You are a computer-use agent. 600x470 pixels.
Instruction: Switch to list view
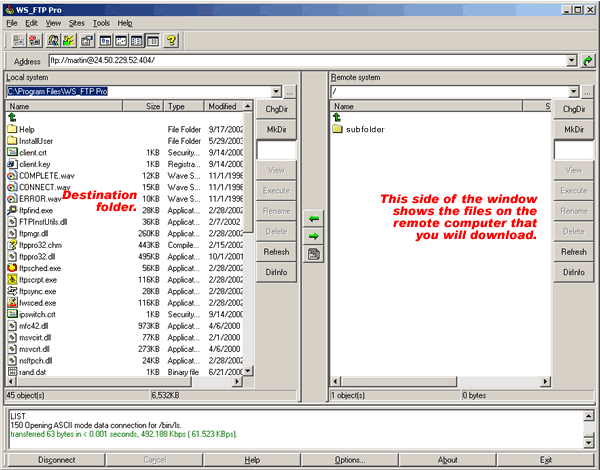[x=137, y=41]
